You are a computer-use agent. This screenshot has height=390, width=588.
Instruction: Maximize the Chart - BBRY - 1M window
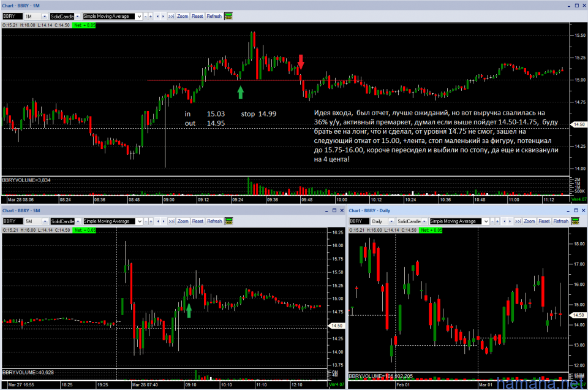pos(577,6)
